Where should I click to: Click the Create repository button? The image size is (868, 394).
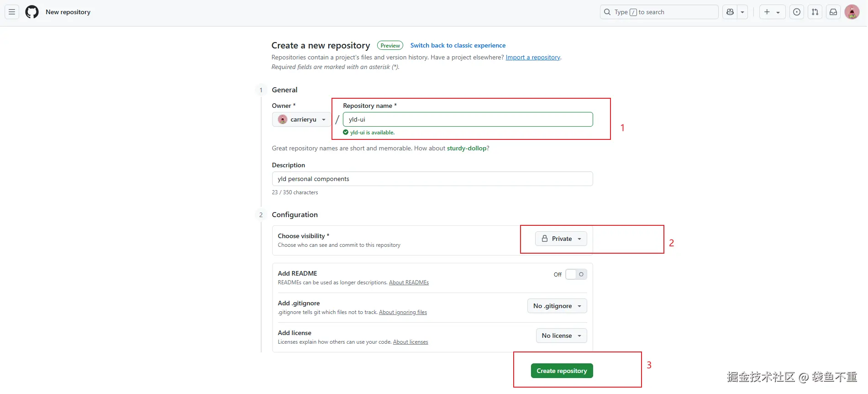click(562, 371)
